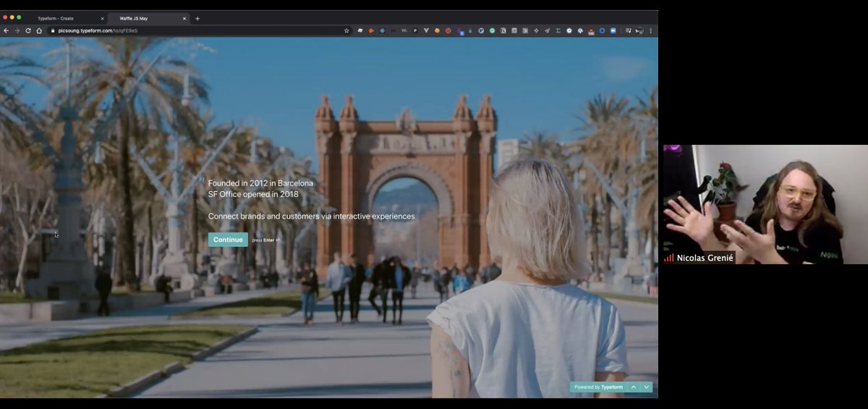868x409 pixels.
Task: Open the blue Zoom extension icon
Action: click(x=613, y=30)
